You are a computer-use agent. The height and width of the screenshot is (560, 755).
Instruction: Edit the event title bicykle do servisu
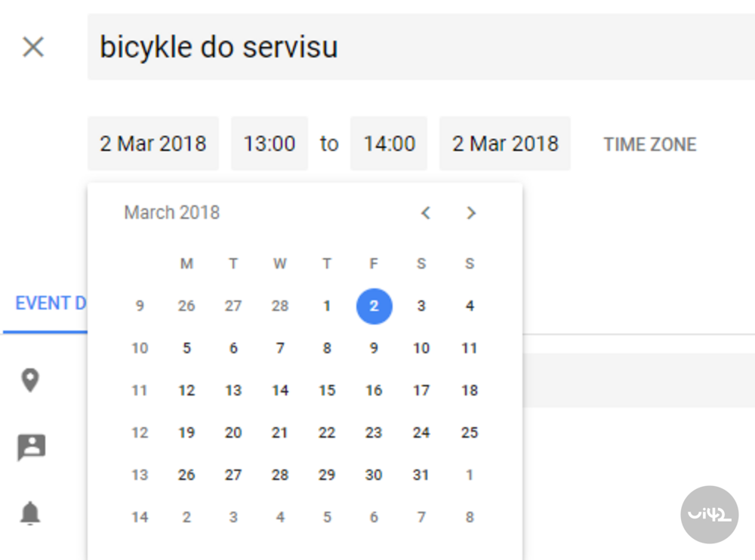[x=217, y=47]
